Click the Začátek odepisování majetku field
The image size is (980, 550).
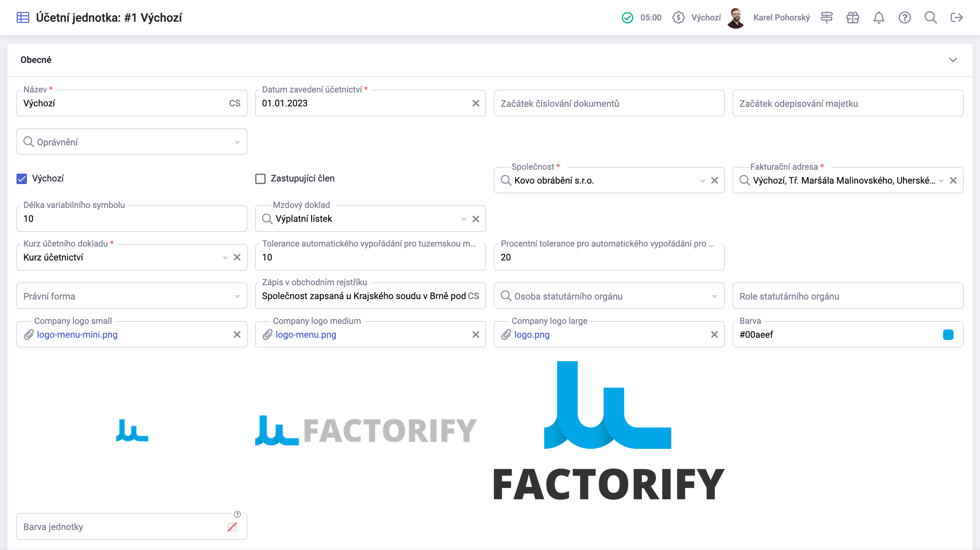tap(848, 103)
